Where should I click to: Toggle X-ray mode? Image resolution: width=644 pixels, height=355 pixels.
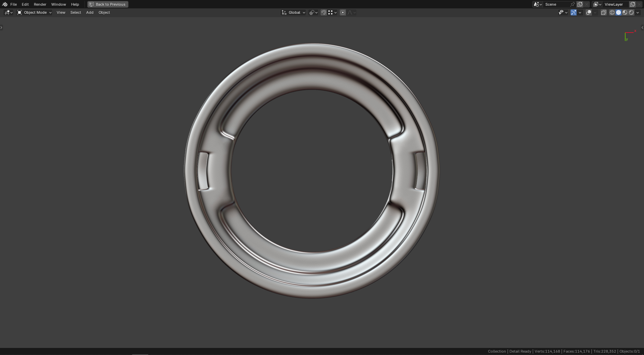point(604,12)
